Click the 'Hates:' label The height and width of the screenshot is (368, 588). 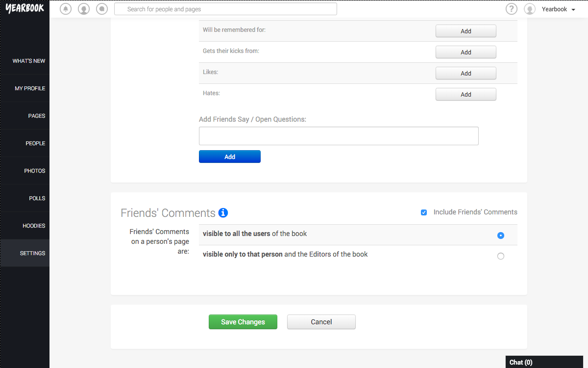pos(211,93)
